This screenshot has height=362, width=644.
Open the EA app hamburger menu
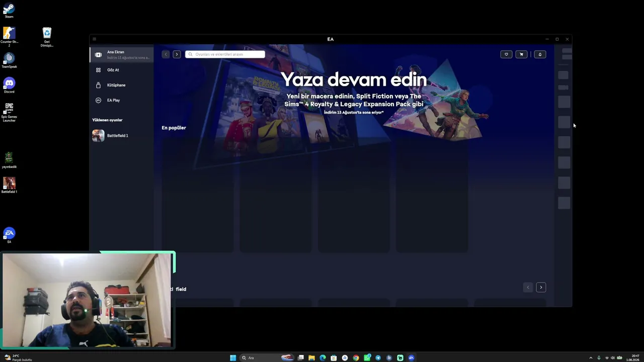[x=94, y=39]
